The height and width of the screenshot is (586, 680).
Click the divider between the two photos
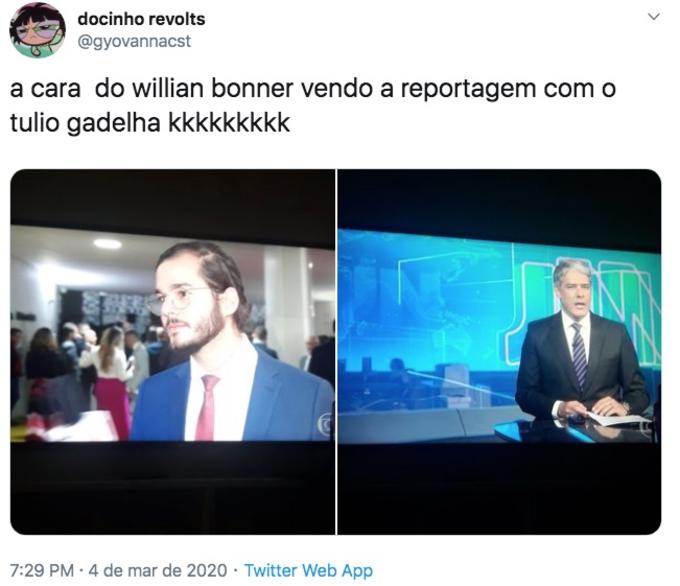coord(337,351)
